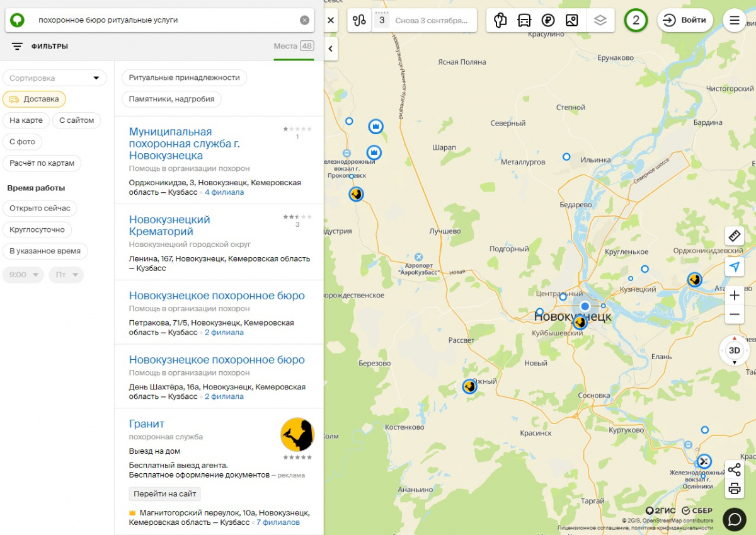Open the support chat bubble
756x535 pixels.
735,519
